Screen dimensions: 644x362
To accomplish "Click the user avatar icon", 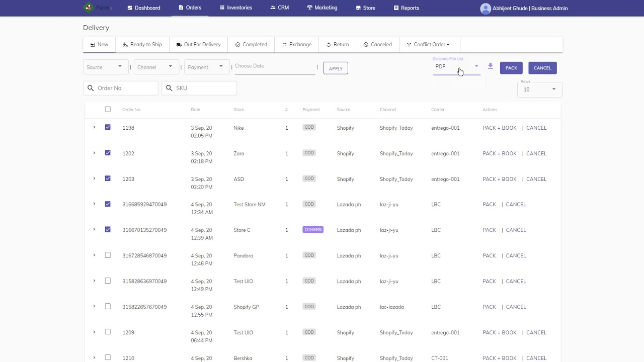I will [486, 8].
